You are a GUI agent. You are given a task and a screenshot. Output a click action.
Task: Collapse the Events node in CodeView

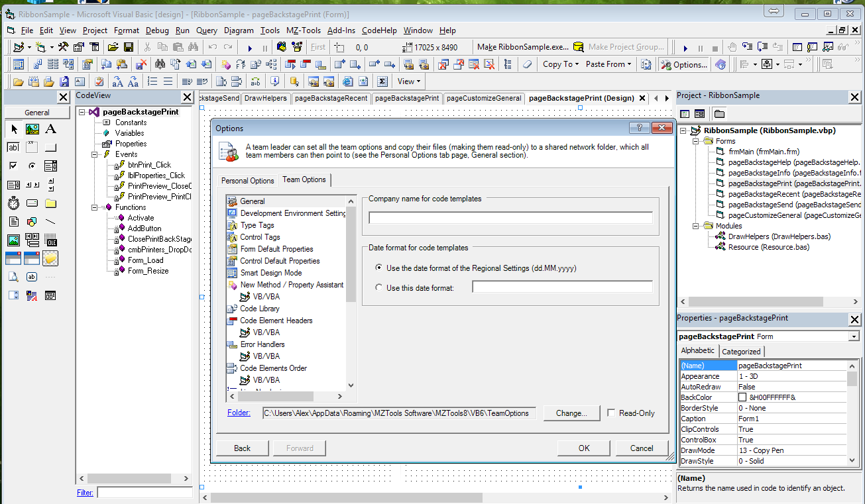click(x=97, y=154)
